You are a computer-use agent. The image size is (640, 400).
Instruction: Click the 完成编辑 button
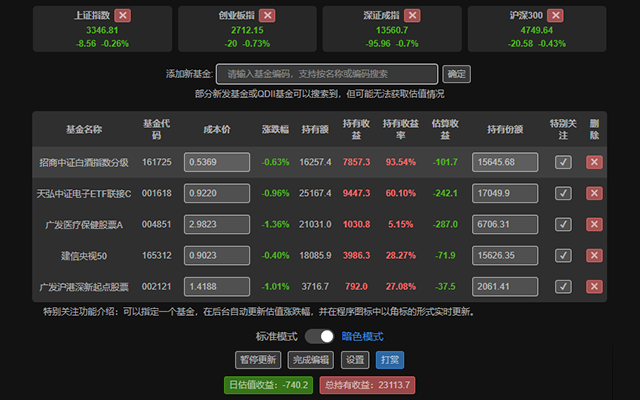[x=311, y=360]
